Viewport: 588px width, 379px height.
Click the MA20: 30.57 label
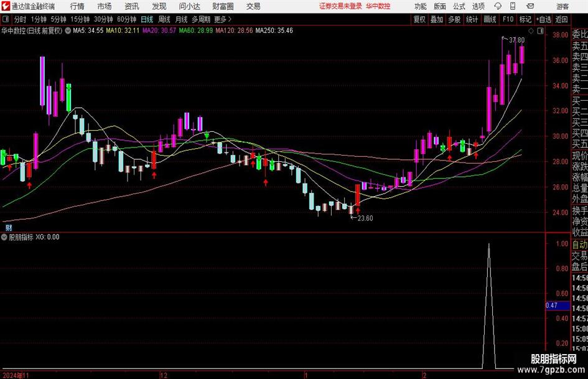159,30
